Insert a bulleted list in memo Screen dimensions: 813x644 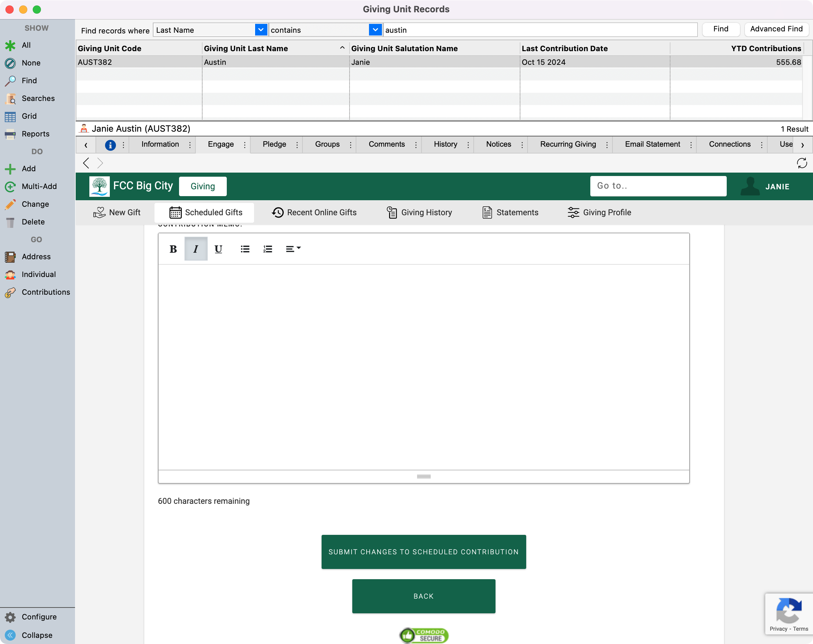pos(245,249)
